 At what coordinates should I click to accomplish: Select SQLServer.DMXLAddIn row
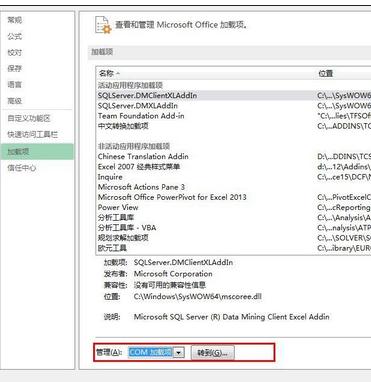233,106
